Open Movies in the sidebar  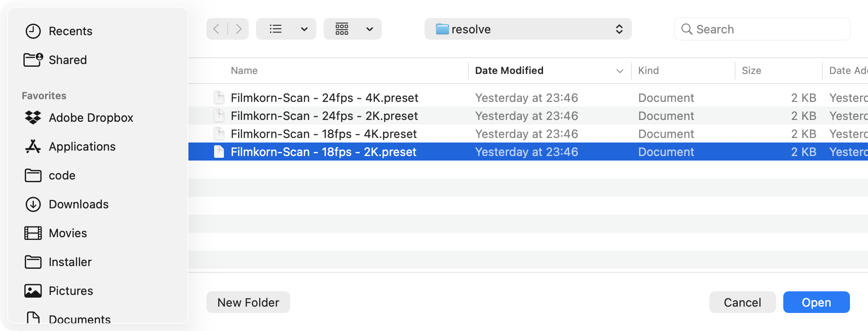click(x=56, y=233)
